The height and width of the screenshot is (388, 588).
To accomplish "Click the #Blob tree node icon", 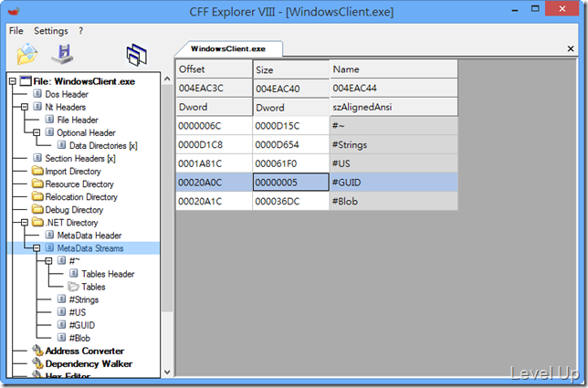I will [61, 338].
